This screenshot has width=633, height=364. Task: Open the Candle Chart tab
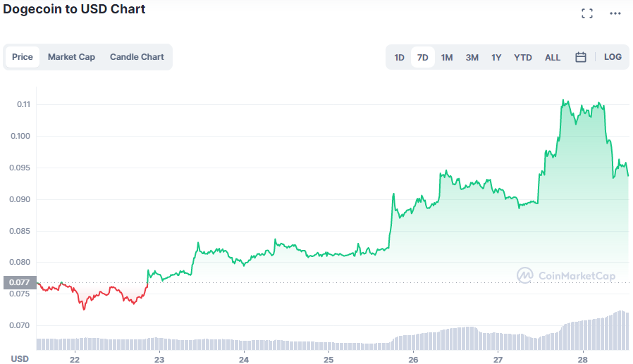(x=137, y=57)
